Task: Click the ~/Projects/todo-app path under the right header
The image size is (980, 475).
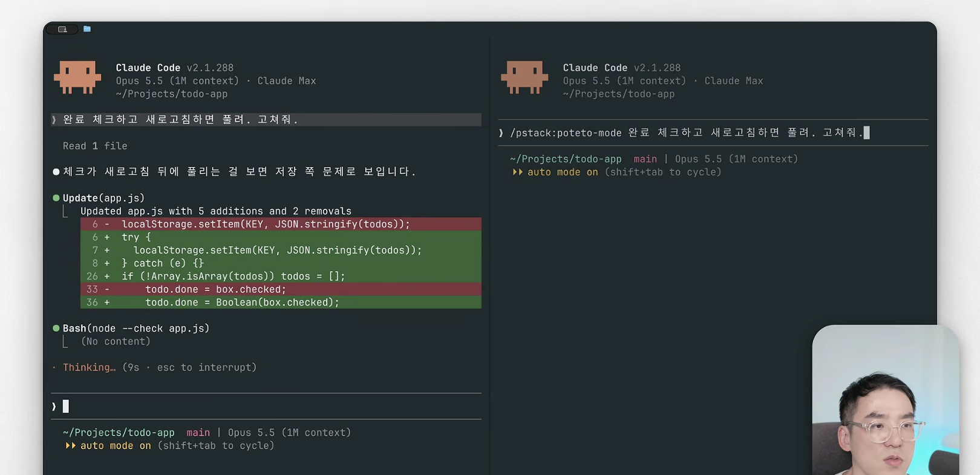Action: click(619, 94)
